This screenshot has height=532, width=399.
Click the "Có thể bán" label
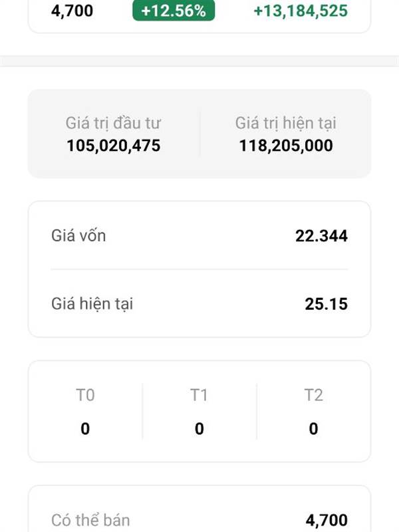[90, 520]
